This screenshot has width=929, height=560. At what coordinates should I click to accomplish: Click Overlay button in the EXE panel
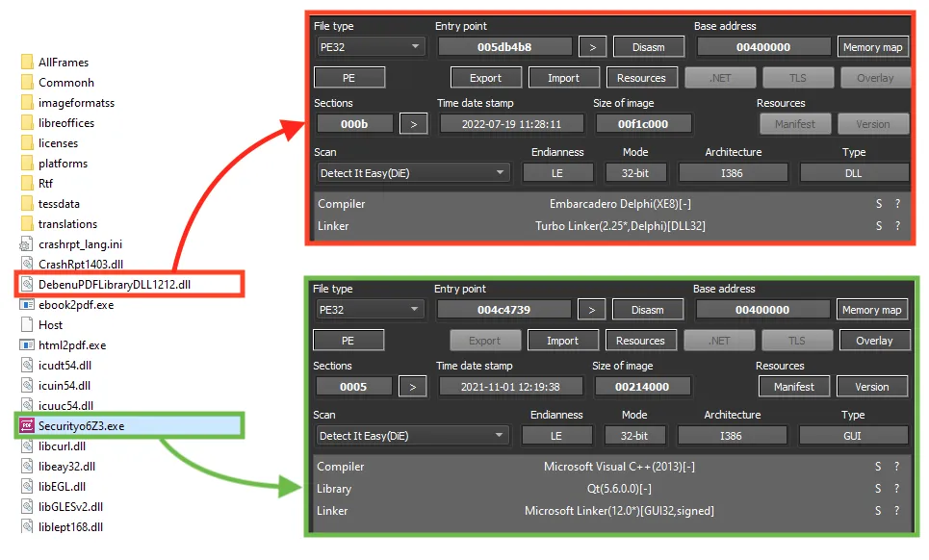(x=874, y=341)
